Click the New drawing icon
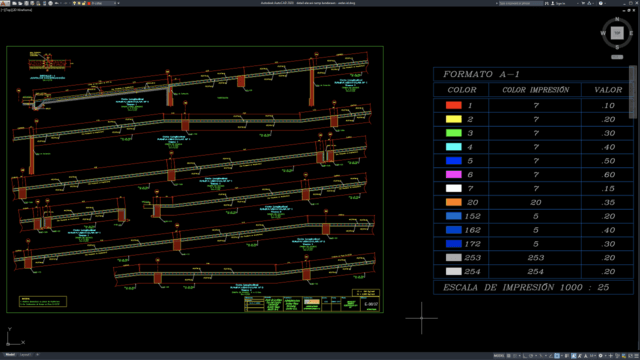The image size is (640, 360). coord(14,3)
